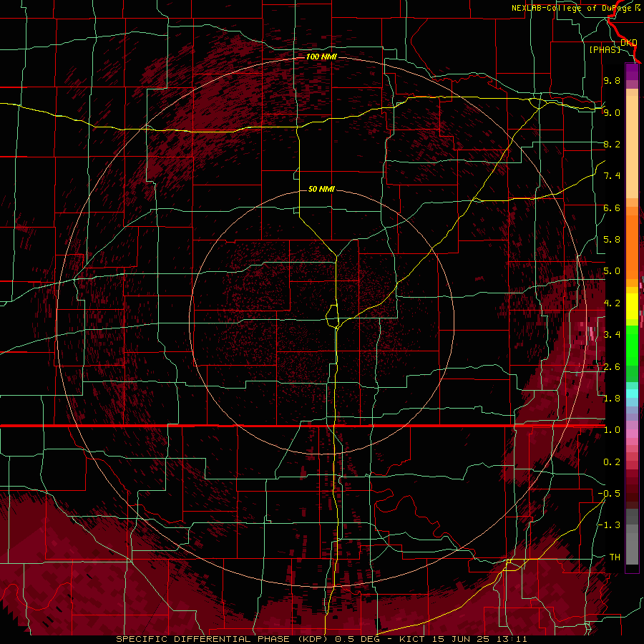Pick the purple top segment of color bar
The height and width of the screenshot is (644, 644).
[632, 72]
